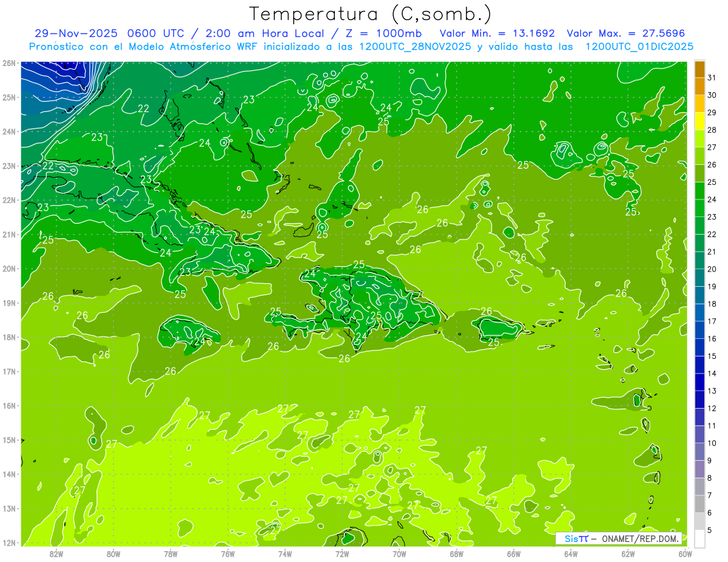Click the '21N' latitude label
The image size is (728, 562).
coord(8,235)
